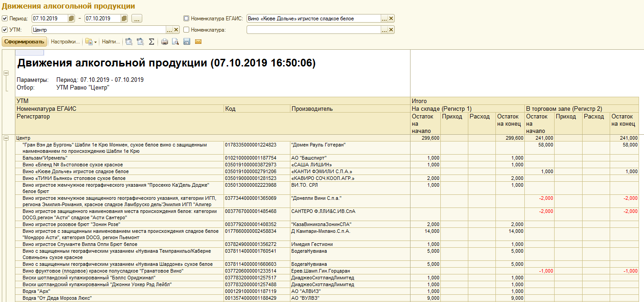The width and height of the screenshot is (644, 302).
Task: Collapse the report header group
Action: (6, 72)
